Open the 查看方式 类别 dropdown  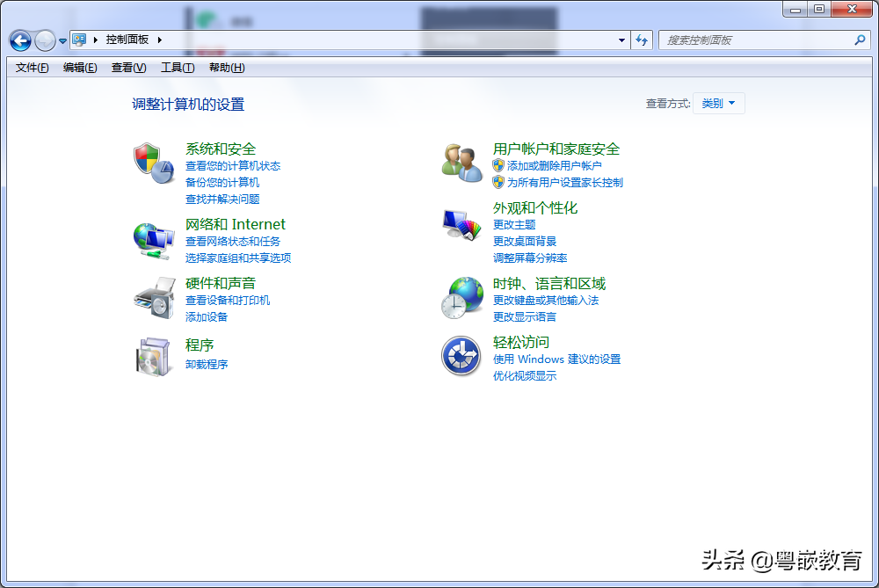coord(718,103)
